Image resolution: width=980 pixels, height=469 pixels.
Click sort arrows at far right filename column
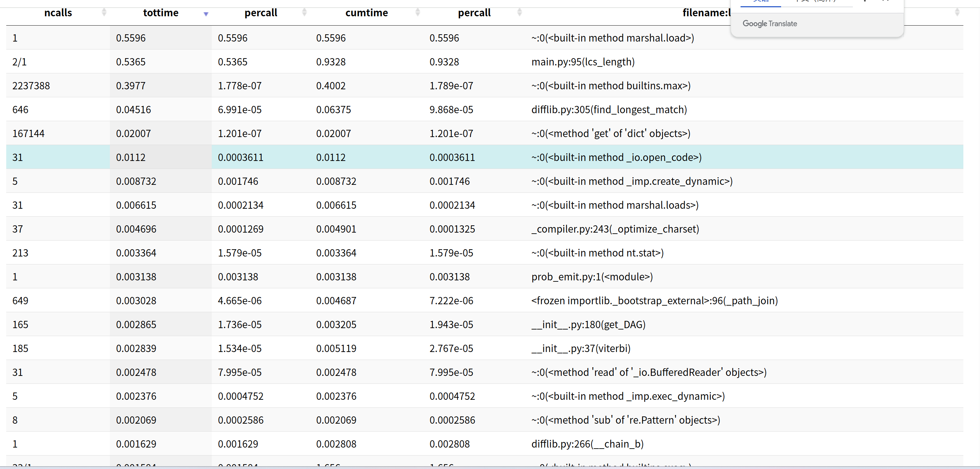(957, 12)
